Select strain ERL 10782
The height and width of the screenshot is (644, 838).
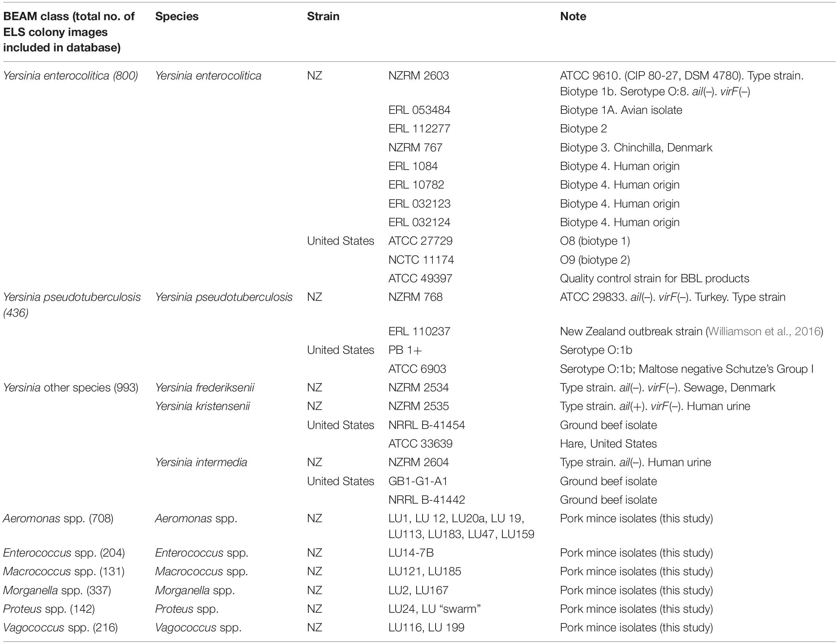[x=416, y=185]
